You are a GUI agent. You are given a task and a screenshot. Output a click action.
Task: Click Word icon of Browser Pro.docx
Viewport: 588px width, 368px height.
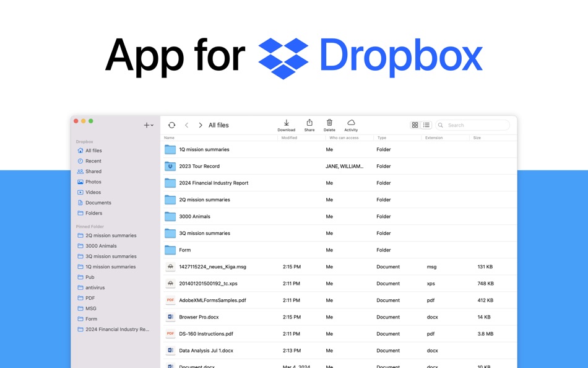click(x=170, y=317)
